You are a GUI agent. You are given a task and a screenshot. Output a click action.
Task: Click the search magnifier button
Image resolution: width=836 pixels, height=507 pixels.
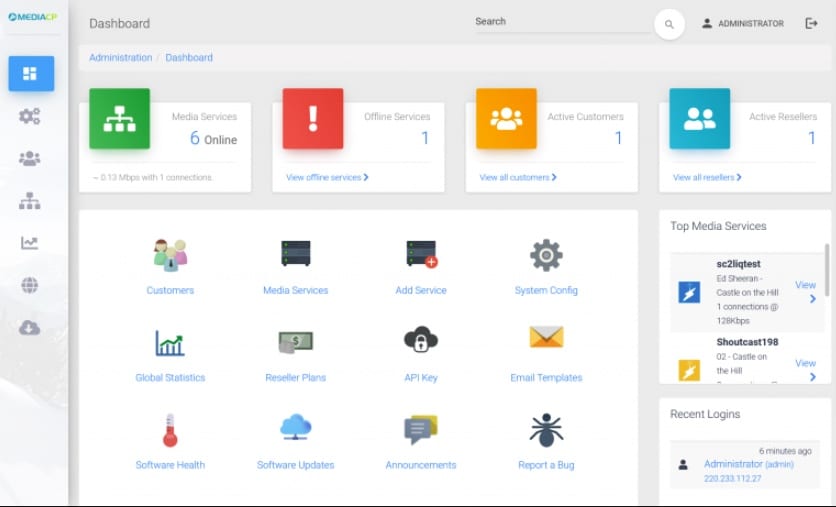click(x=669, y=24)
